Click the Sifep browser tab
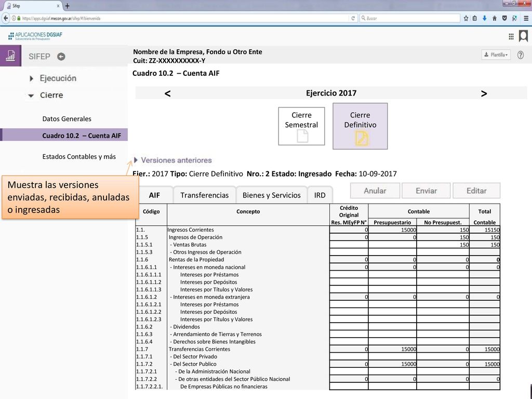The width and height of the screenshot is (532, 399). click(33, 6)
